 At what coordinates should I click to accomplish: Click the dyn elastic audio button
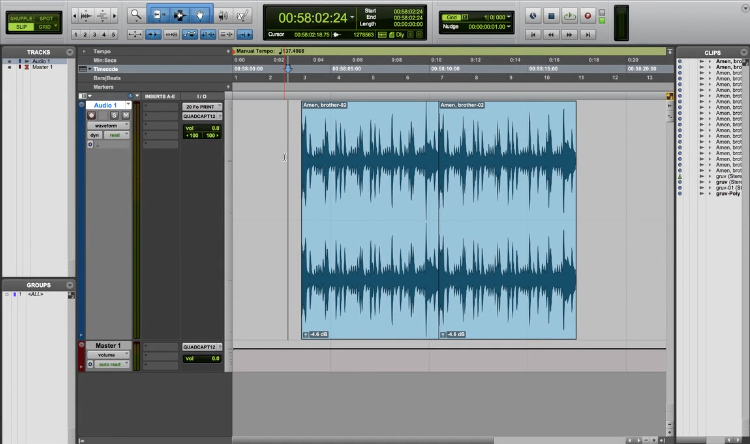coord(94,135)
